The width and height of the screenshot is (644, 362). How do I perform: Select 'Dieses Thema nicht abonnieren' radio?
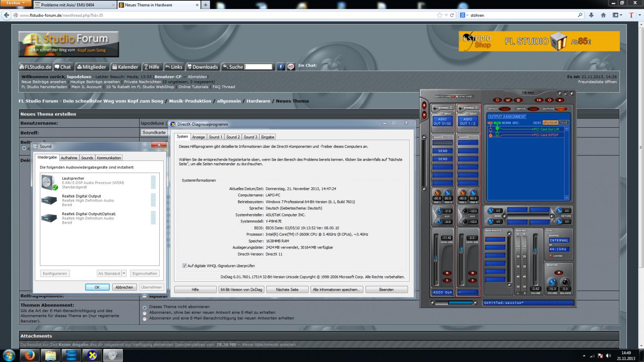pos(145,307)
